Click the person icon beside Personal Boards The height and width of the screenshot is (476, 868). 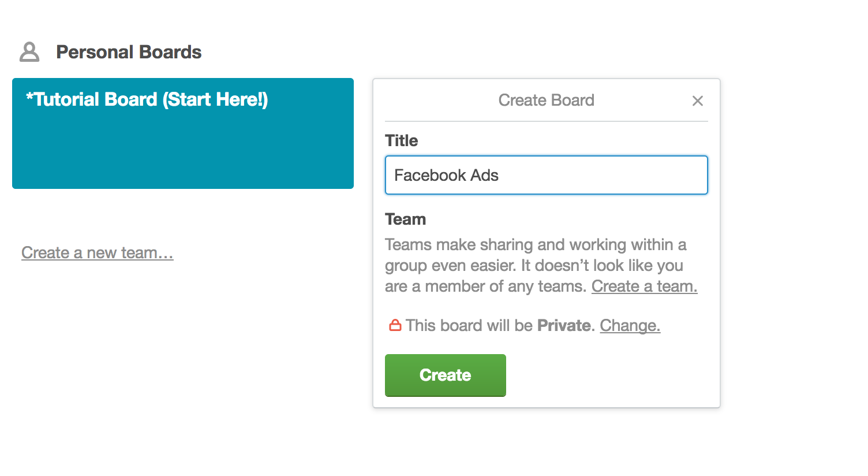point(29,52)
